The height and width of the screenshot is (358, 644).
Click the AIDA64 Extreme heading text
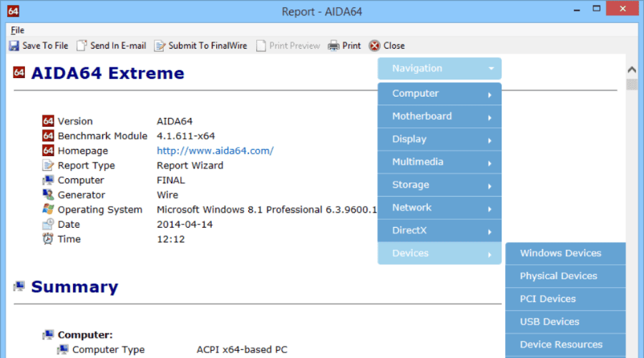click(x=107, y=73)
